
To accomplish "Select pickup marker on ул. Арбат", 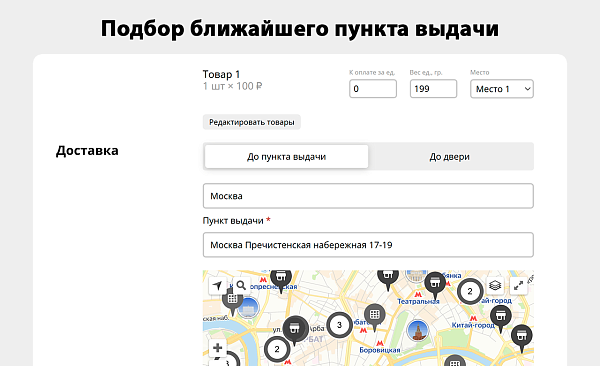I will coord(295,329).
